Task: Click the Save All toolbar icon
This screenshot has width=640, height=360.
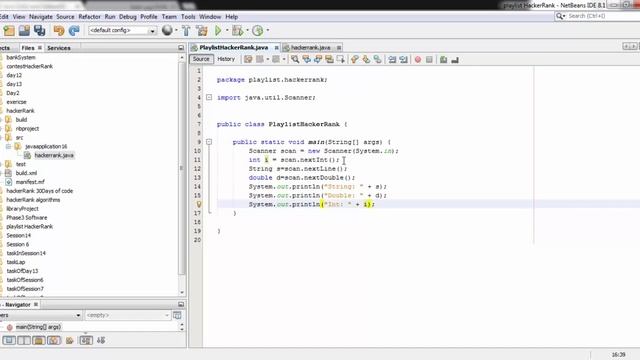Action: pyautogui.click(x=40, y=31)
